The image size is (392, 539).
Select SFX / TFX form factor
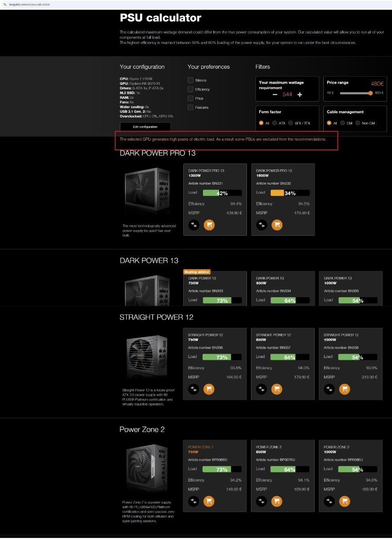click(291, 123)
